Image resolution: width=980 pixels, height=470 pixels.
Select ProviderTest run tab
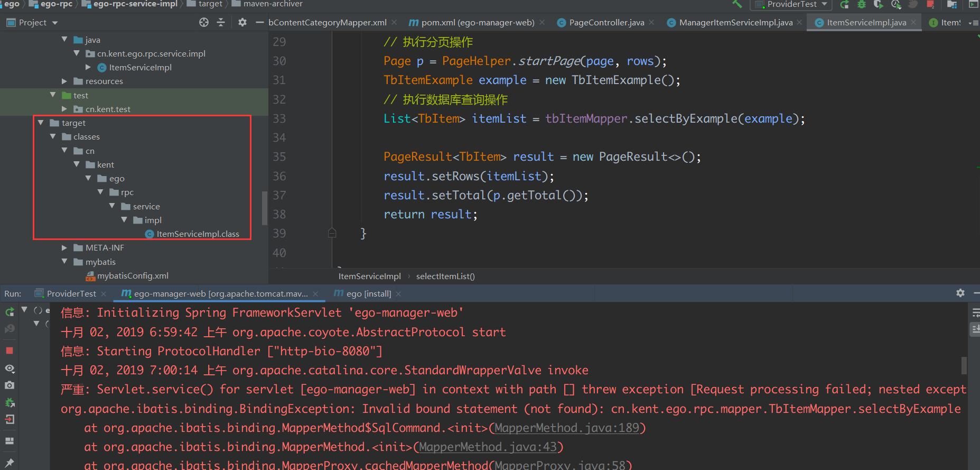tap(66, 293)
